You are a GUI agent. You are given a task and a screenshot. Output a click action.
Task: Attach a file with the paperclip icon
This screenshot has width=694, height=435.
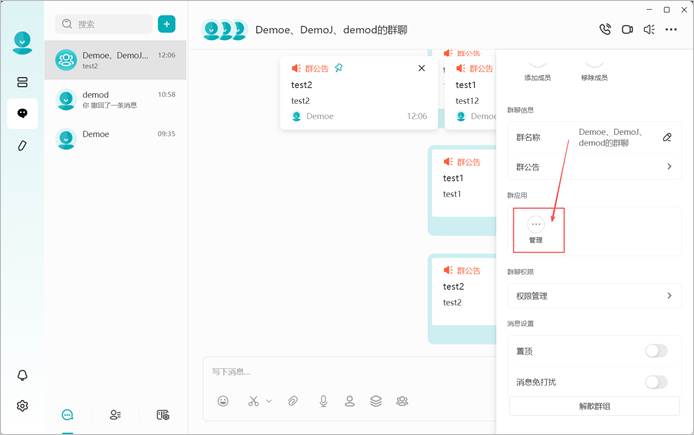[293, 401]
